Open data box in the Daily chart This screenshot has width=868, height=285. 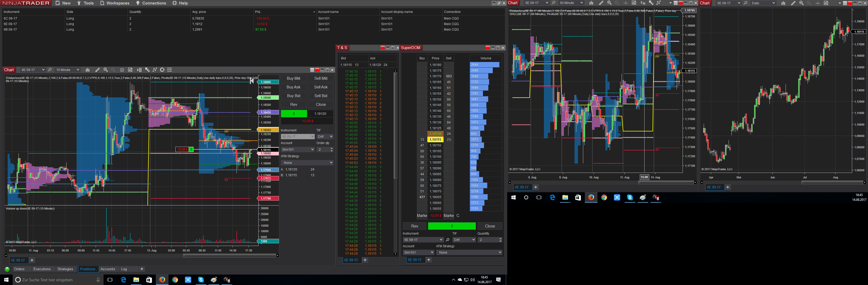coord(826,3)
